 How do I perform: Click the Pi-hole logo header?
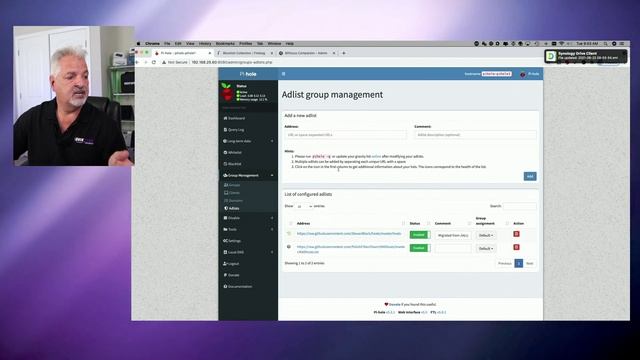click(x=248, y=74)
